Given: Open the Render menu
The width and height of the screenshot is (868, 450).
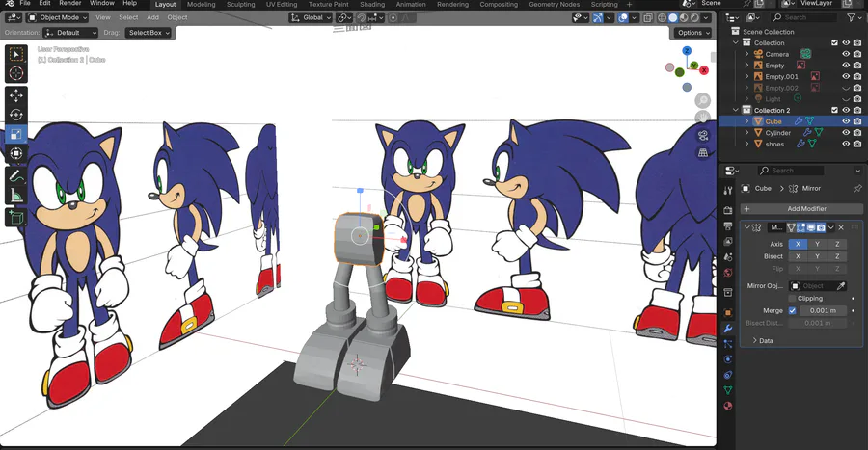Looking at the screenshot, I should click(x=70, y=3).
